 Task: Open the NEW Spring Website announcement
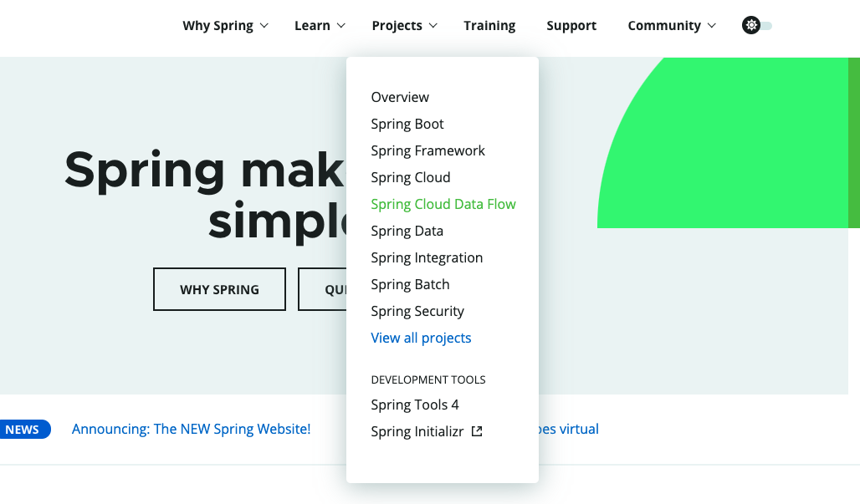(191, 429)
